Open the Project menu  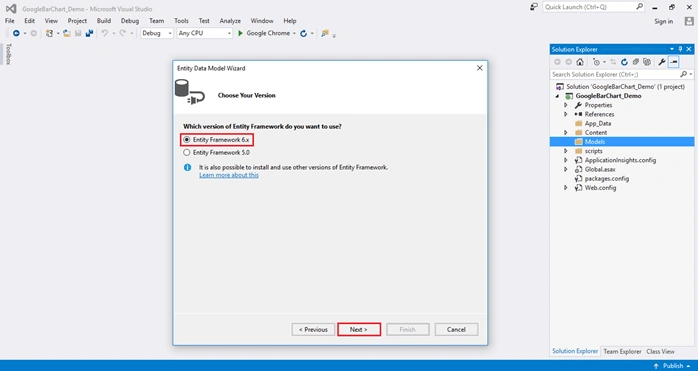click(77, 21)
